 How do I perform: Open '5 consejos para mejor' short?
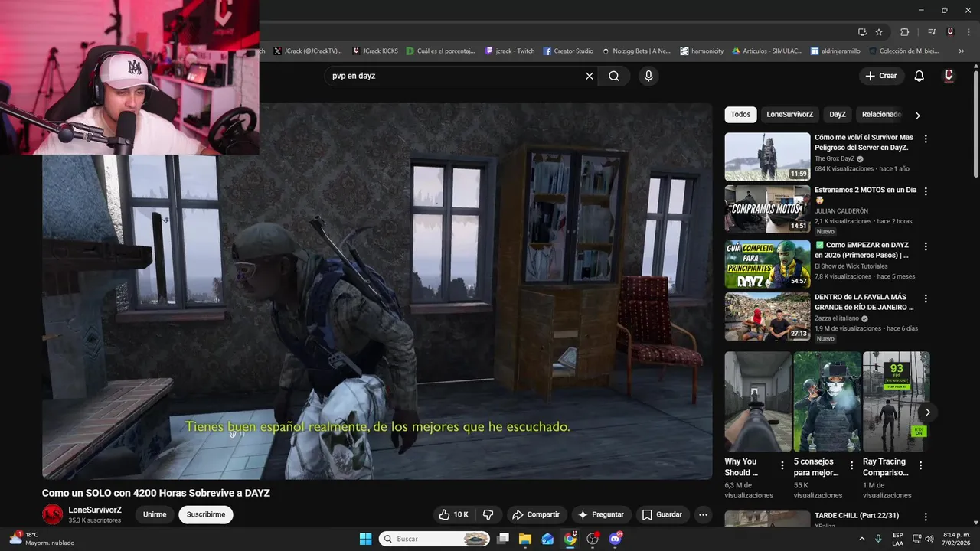tap(827, 401)
